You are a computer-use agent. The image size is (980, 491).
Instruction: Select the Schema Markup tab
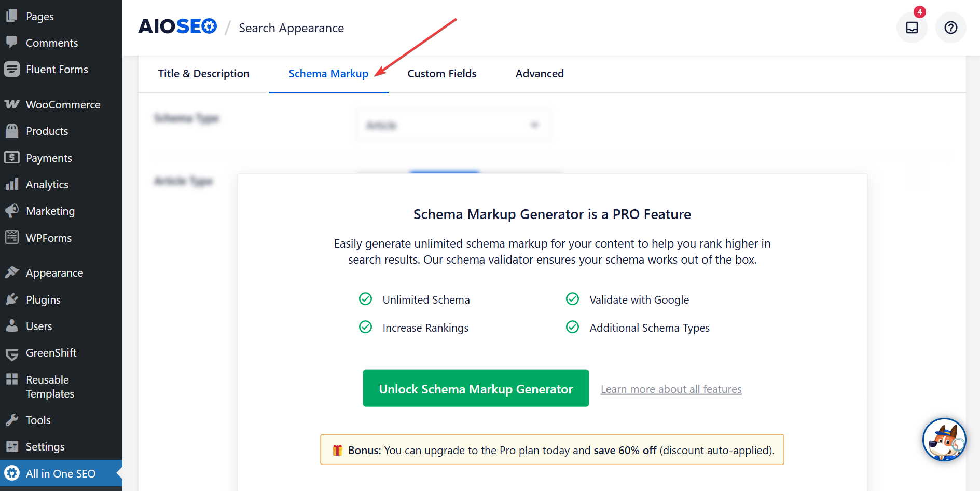pos(328,74)
